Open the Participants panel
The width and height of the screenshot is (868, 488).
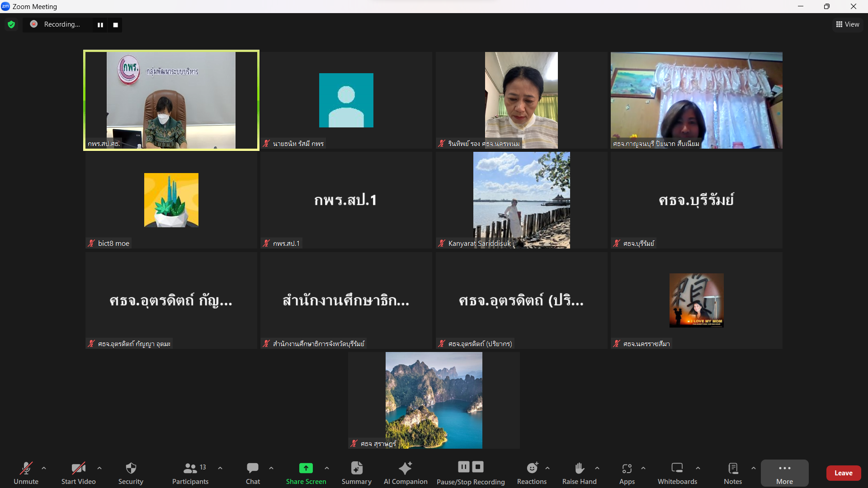[x=190, y=473]
